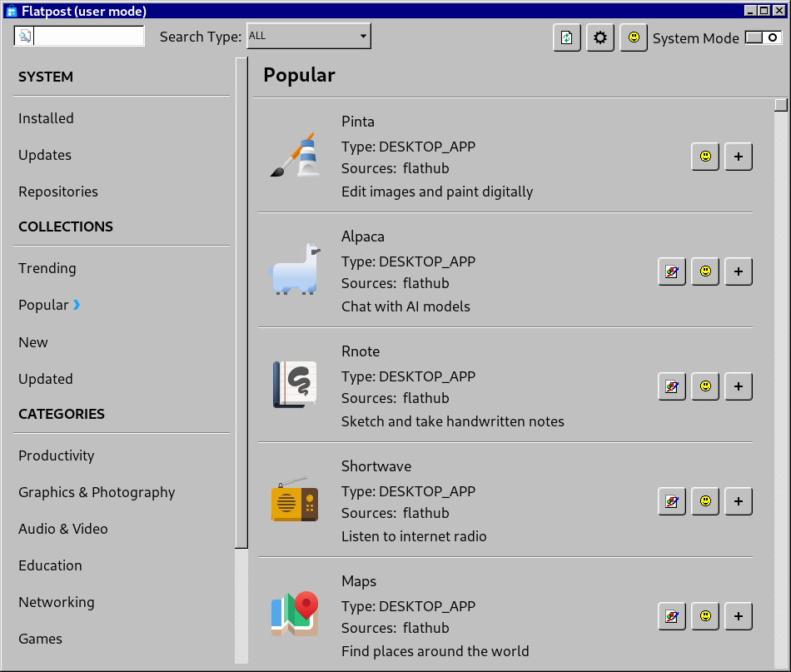Click the Alpaca app title
Screen dimensions: 791x672
(363, 236)
